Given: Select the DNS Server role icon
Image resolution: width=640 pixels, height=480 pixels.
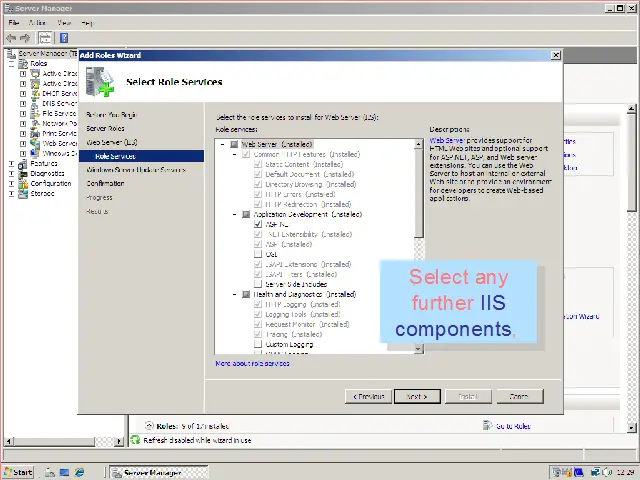Looking at the screenshot, I should pos(36,104).
